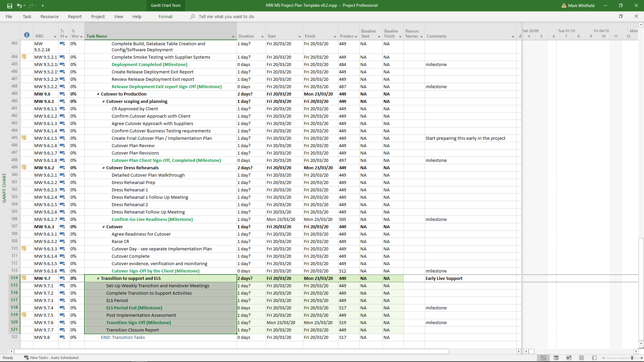Collapse the Cutover to Production summary task
Viewport: 644px width, 362px height.
(x=98, y=94)
